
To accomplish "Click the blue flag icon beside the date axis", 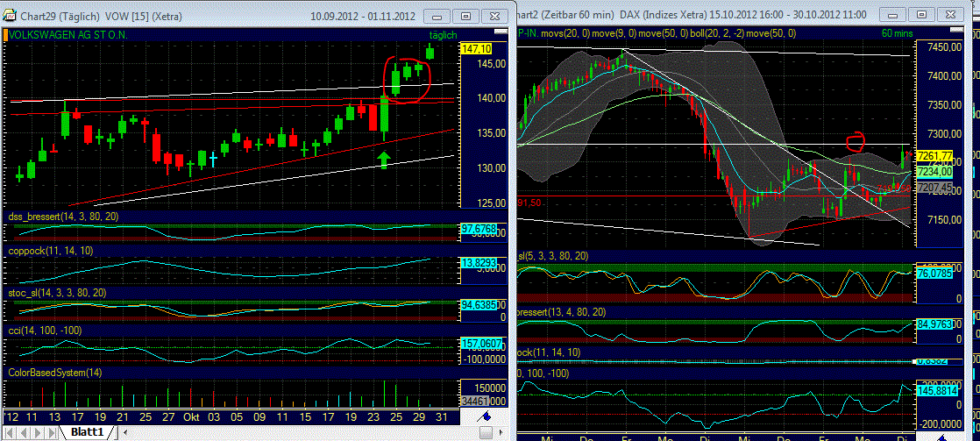I will [486, 416].
